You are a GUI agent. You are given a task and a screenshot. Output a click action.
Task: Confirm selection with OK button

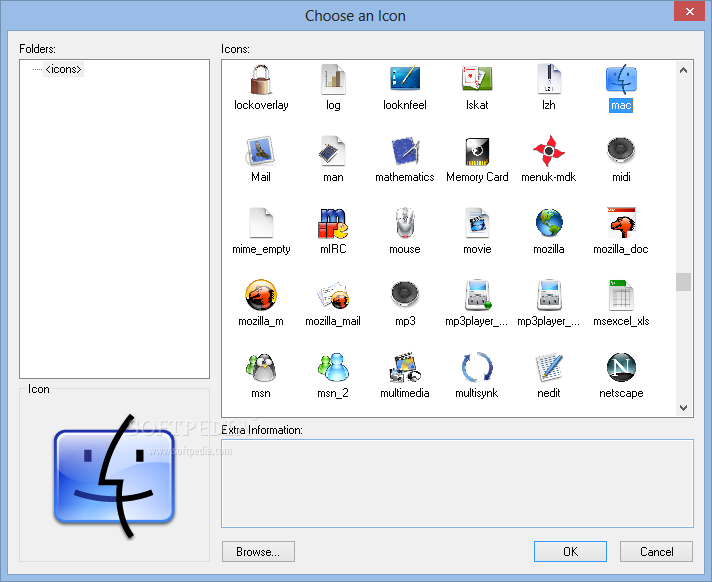(570, 551)
